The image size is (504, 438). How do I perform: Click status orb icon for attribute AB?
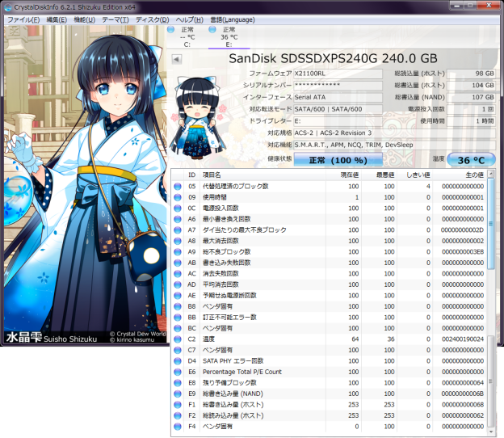178,263
